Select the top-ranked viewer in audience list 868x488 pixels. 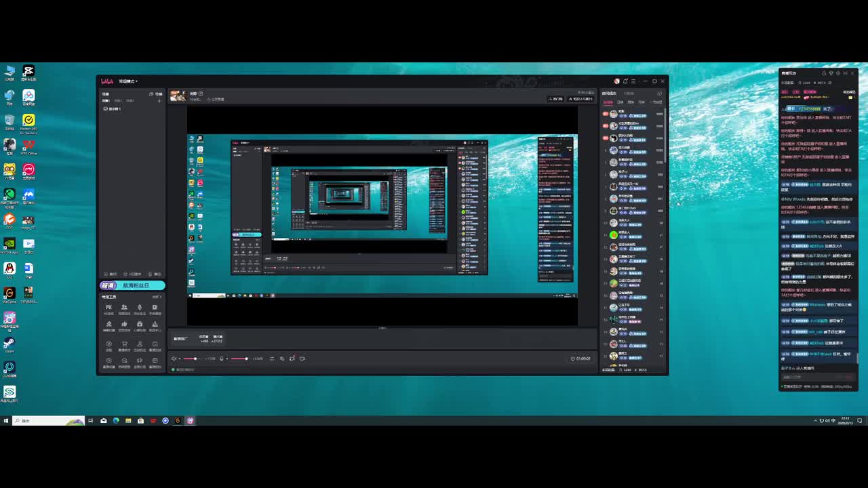pyautogui.click(x=632, y=114)
